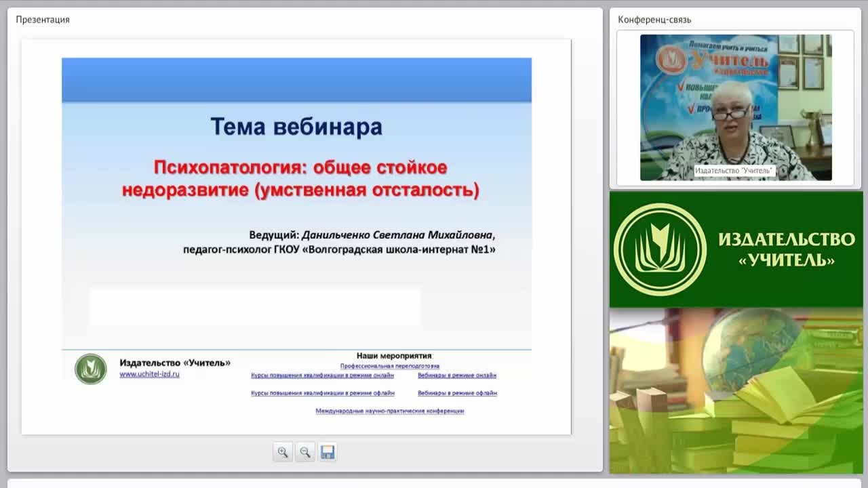Click the presenter name 'Данильченко Светлана Михайловна'
The height and width of the screenshot is (488, 868).
(x=397, y=235)
